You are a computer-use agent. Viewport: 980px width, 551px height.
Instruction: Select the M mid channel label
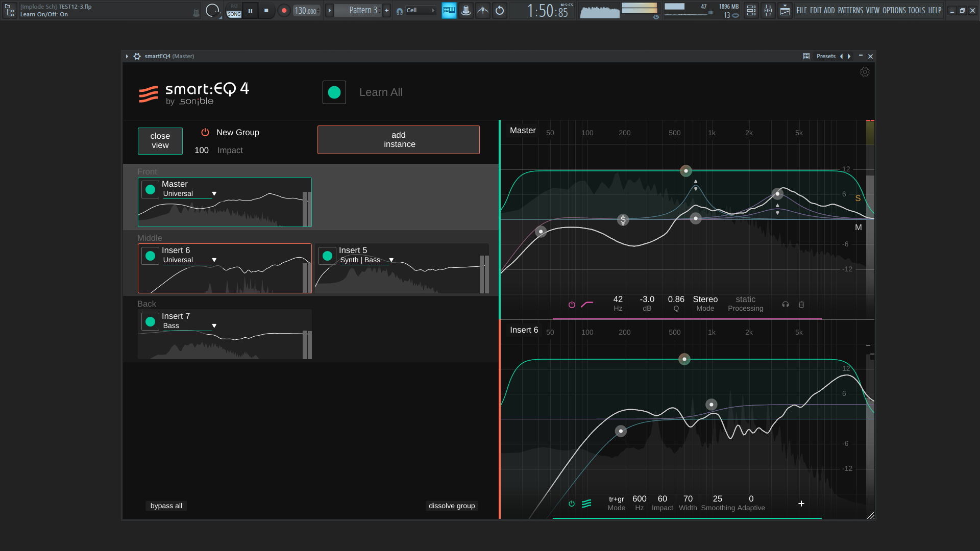tap(859, 228)
